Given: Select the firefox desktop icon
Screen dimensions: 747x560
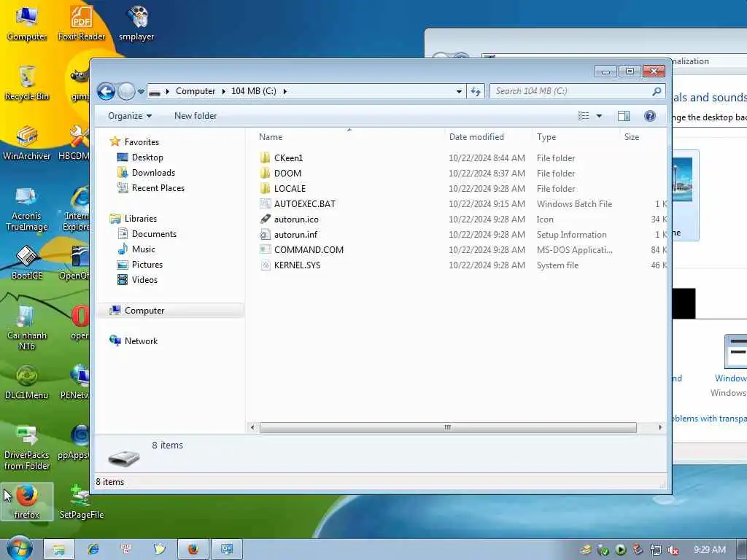Looking at the screenshot, I should coord(27,502).
